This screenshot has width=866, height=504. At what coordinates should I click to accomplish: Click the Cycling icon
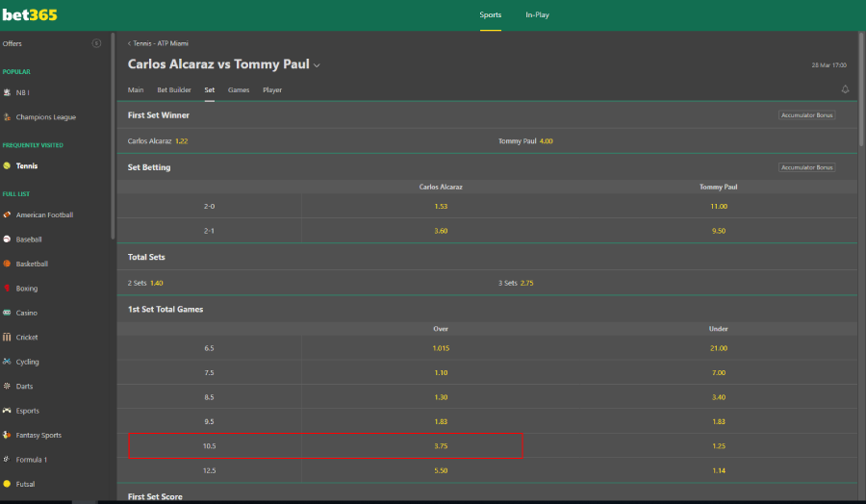7,362
